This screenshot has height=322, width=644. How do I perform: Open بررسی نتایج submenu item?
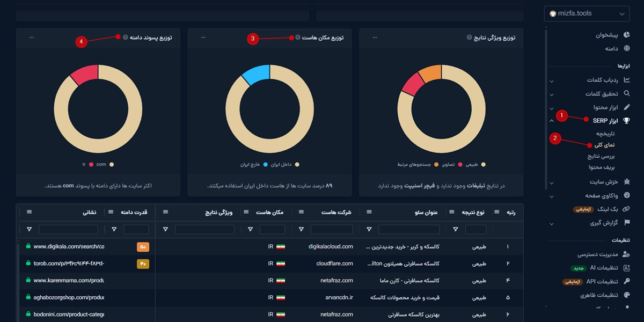coord(601,156)
